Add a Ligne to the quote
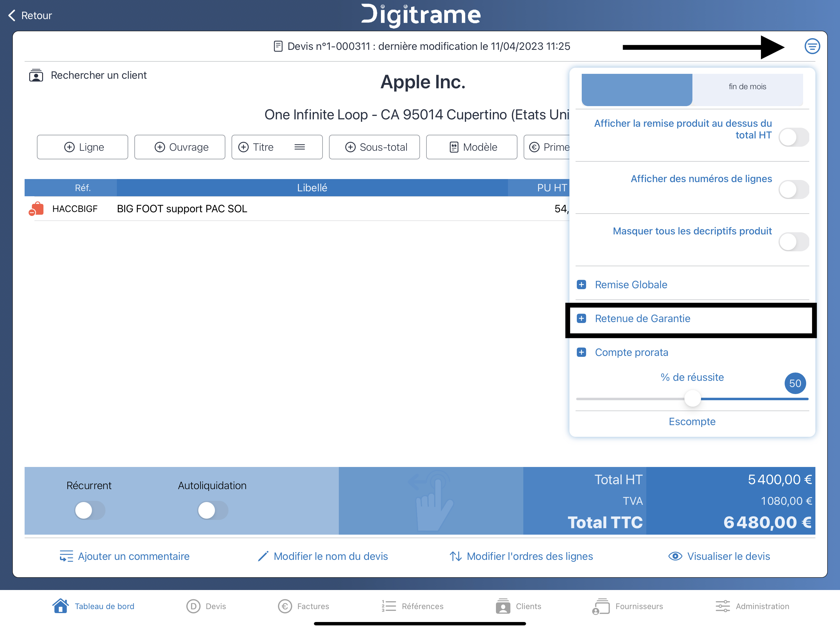 pos(82,147)
